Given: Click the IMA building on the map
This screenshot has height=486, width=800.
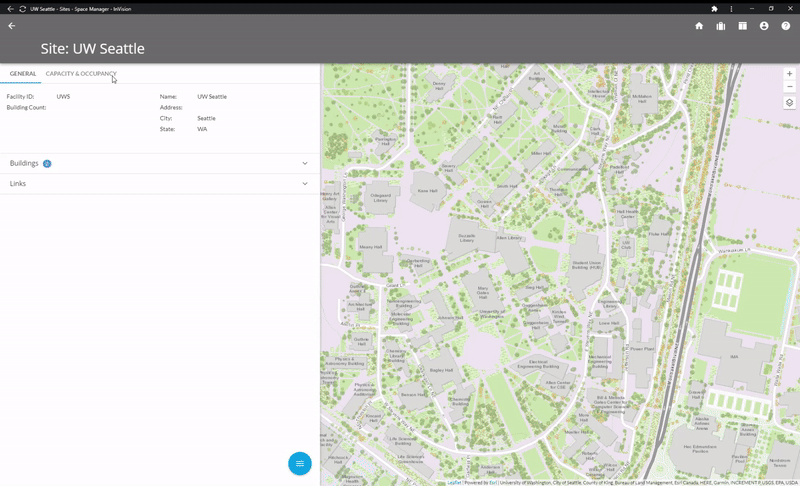Looking at the screenshot, I should [734, 356].
